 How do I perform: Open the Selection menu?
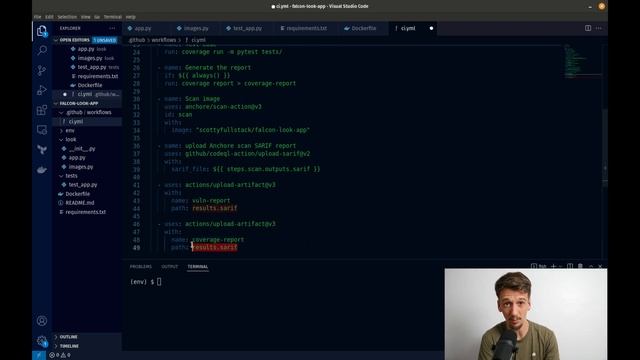click(x=67, y=17)
